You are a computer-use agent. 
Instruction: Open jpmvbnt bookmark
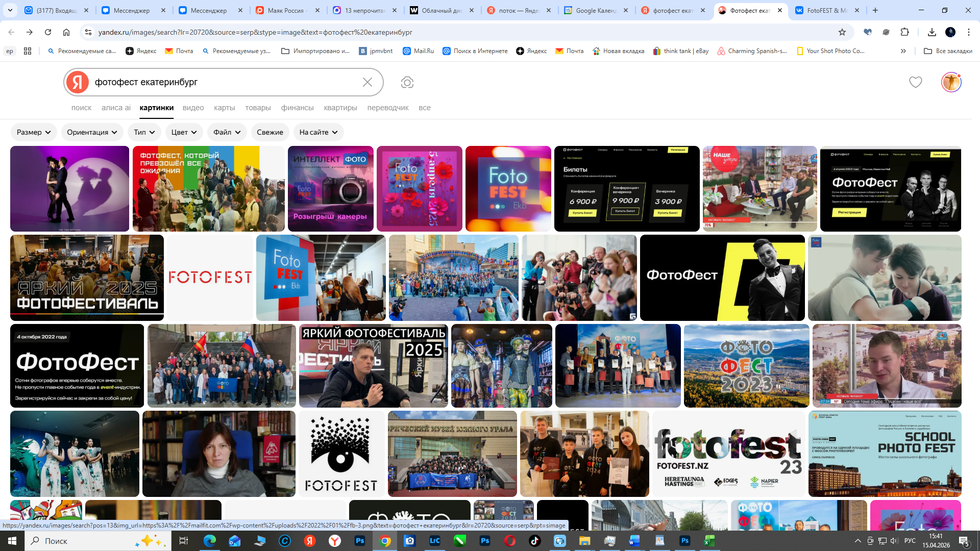click(376, 51)
